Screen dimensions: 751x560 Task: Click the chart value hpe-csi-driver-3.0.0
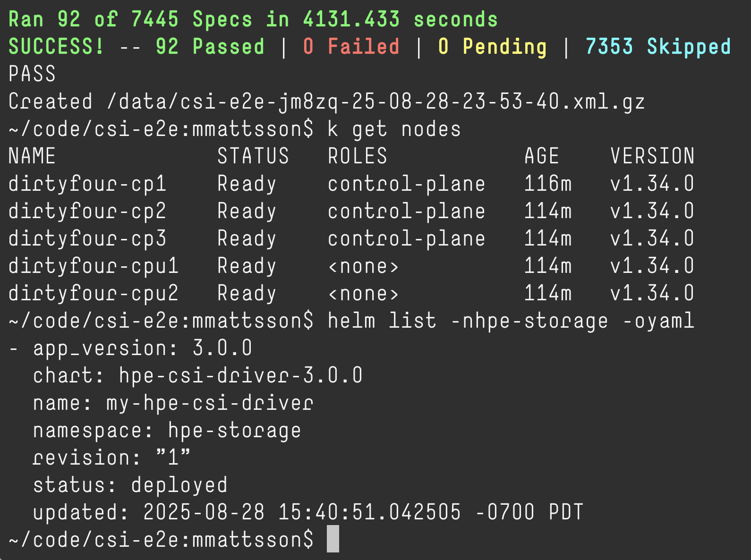tap(240, 376)
